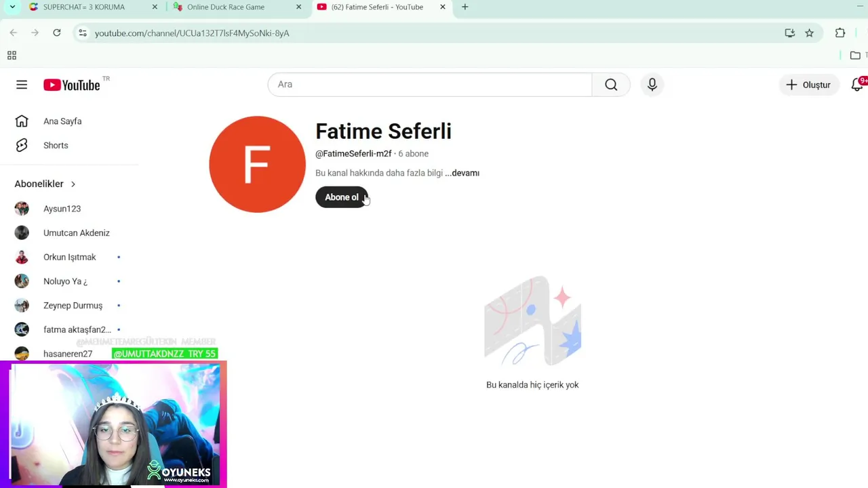Open the notifications bell

coord(858,84)
